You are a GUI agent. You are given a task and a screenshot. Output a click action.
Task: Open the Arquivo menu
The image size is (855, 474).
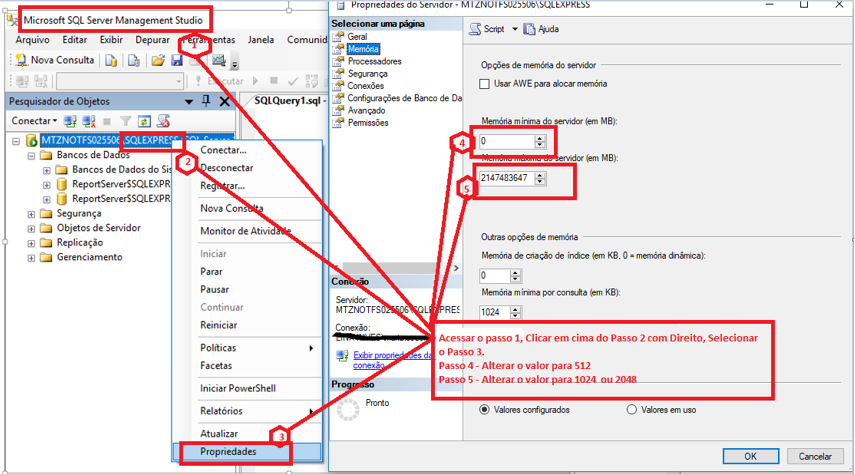click(32, 40)
